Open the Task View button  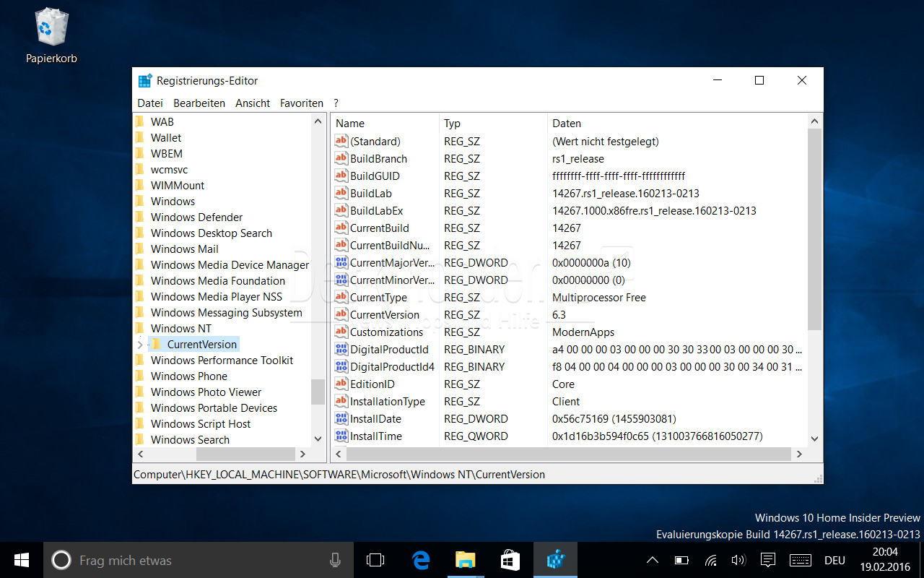(x=375, y=560)
